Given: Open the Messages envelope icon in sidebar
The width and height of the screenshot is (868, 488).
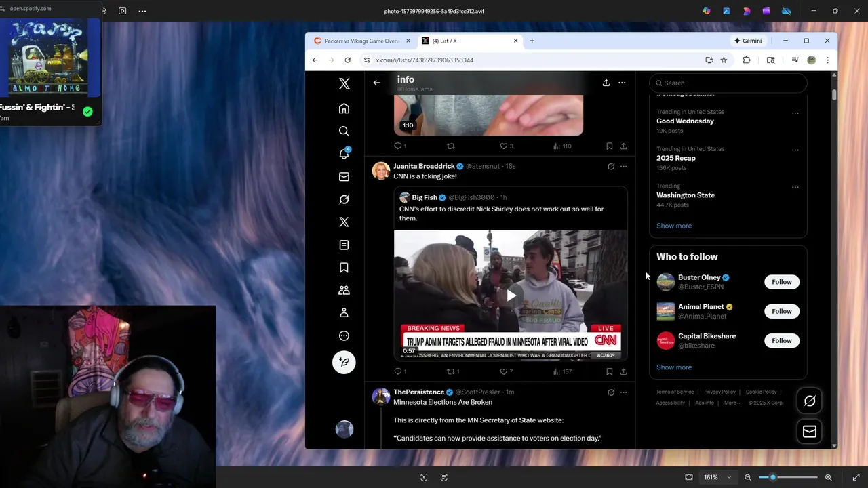Looking at the screenshot, I should point(344,177).
